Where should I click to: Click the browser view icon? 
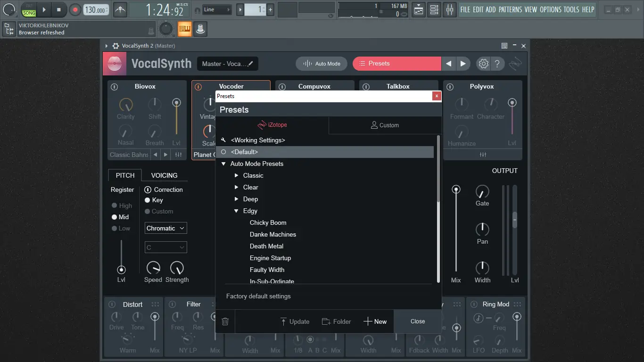pos(8,29)
